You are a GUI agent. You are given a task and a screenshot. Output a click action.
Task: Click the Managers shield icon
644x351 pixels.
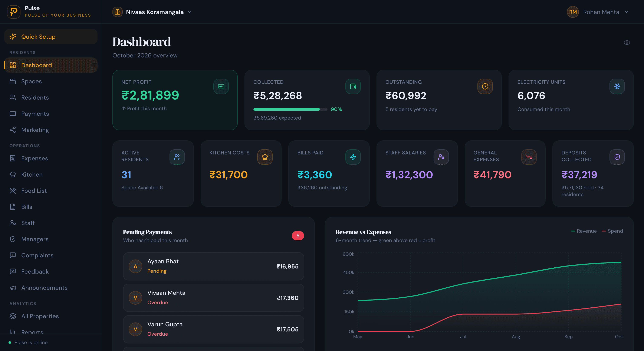click(x=13, y=239)
